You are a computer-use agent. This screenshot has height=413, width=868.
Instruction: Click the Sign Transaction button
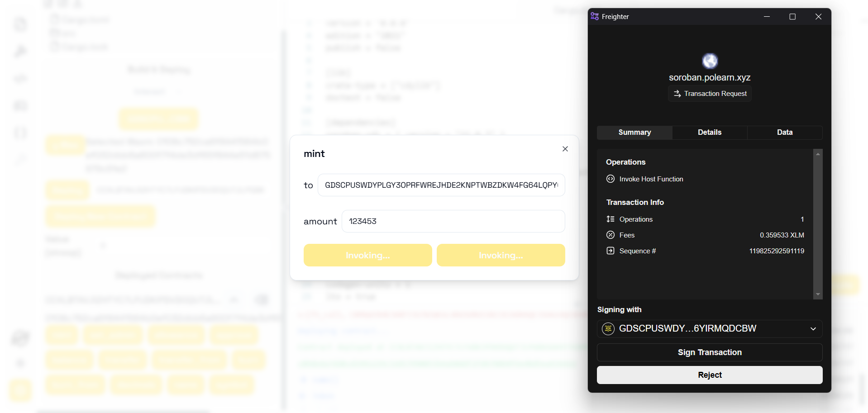pyautogui.click(x=710, y=352)
